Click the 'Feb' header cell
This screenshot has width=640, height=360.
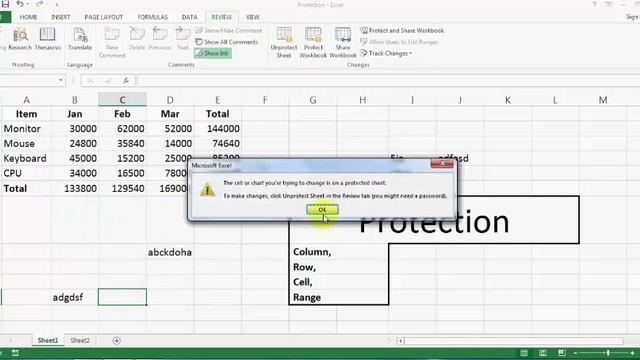pyautogui.click(x=122, y=114)
